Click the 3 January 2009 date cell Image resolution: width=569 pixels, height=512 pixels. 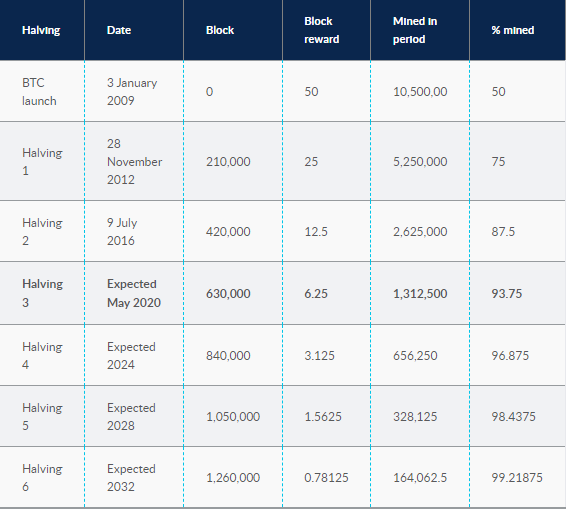coord(132,91)
